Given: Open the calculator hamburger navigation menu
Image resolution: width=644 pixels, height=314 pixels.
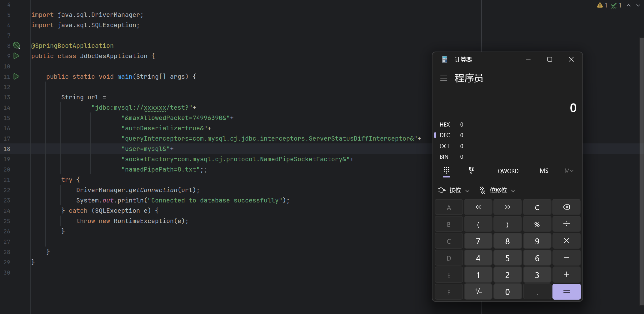Looking at the screenshot, I should click(443, 78).
